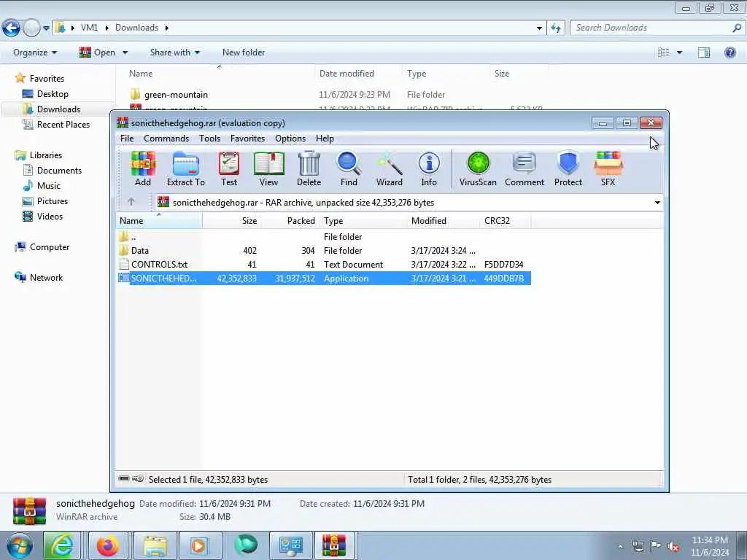This screenshot has width=747, height=560.
Task: Click the Add toolbar icon in WinRAR
Action: (143, 169)
